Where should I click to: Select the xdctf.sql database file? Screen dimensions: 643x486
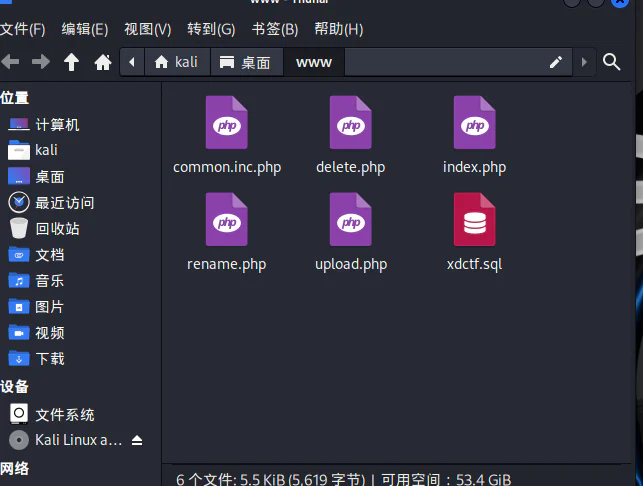[474, 232]
